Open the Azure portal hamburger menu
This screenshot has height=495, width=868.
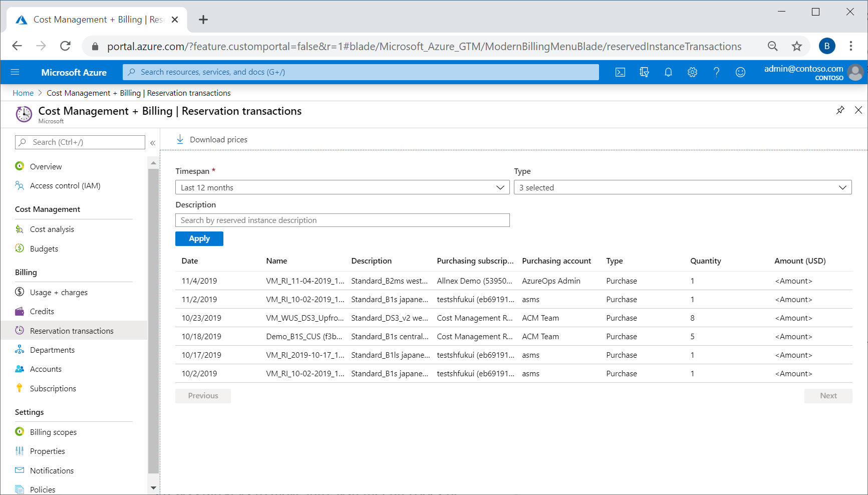point(15,72)
